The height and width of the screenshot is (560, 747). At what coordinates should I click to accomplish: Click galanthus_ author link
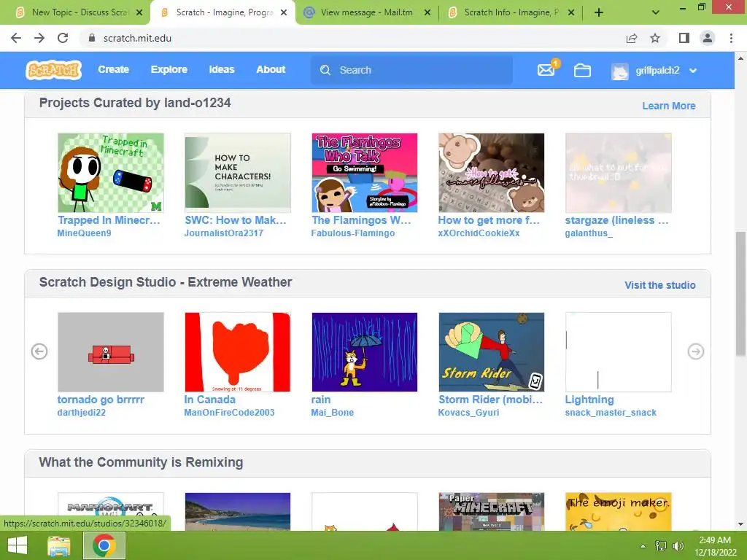[589, 233]
